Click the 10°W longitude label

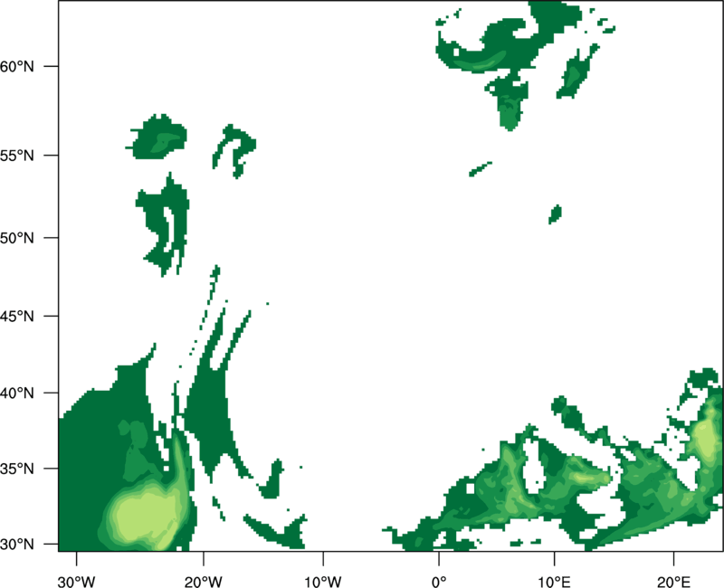point(323,582)
